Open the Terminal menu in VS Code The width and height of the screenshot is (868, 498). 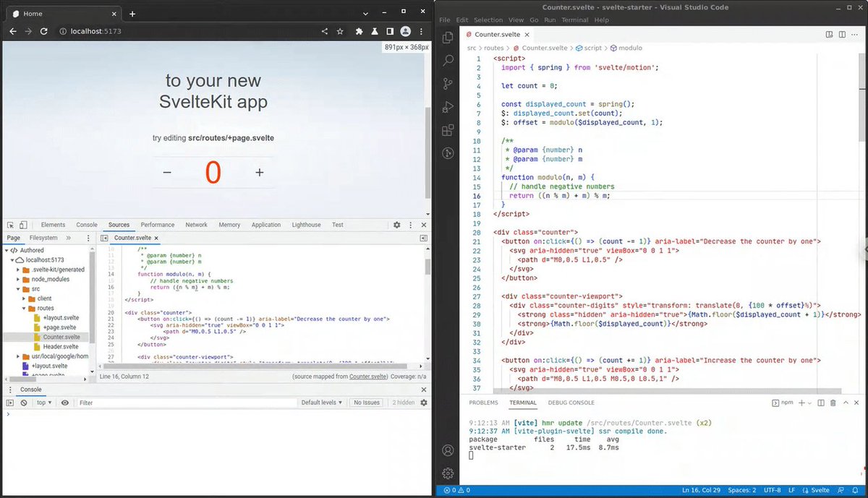click(x=575, y=20)
